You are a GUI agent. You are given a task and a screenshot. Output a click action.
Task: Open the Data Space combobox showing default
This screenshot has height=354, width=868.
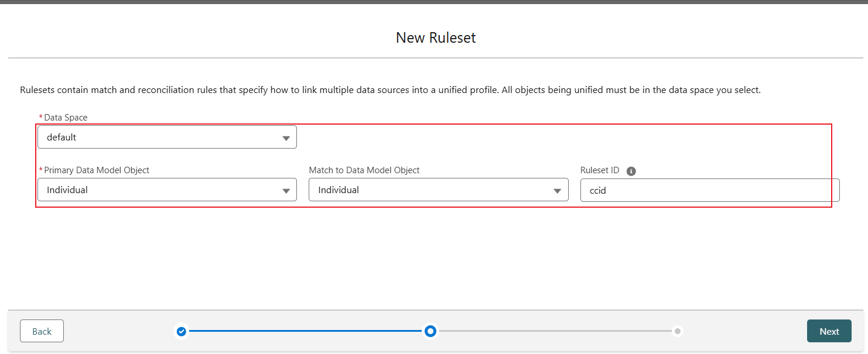pos(158,138)
